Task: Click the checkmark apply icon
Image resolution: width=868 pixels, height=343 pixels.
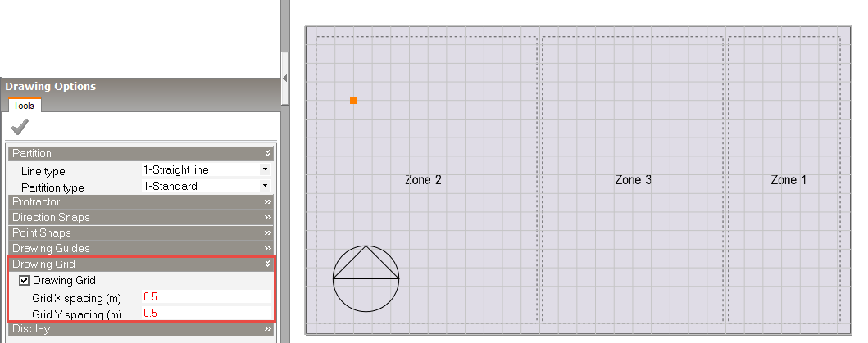Action: point(20,127)
